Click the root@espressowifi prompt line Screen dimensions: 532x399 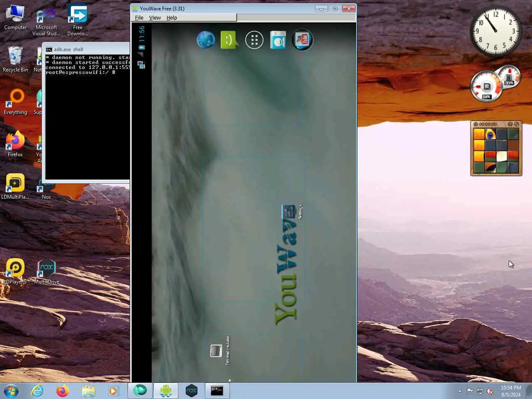tap(80, 72)
